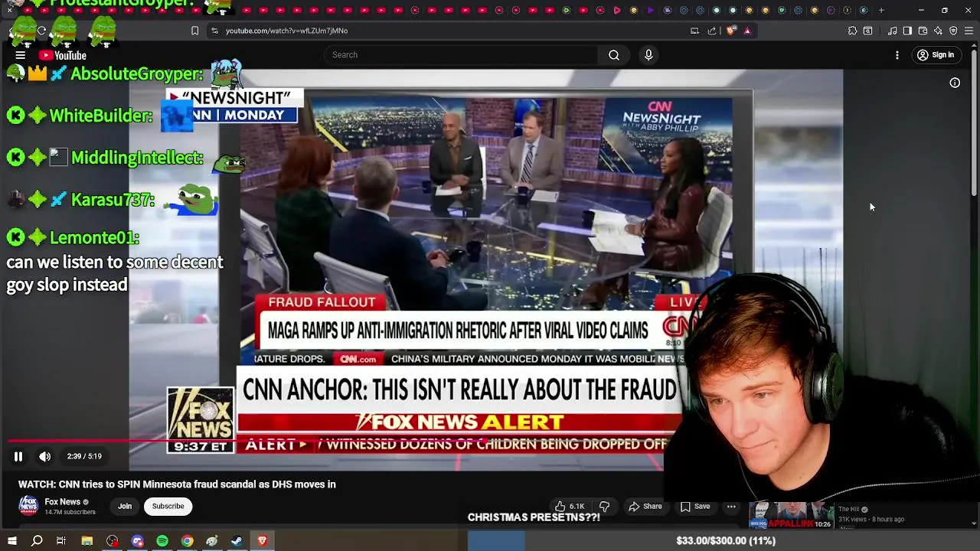Click the Sign in button

pos(936,55)
